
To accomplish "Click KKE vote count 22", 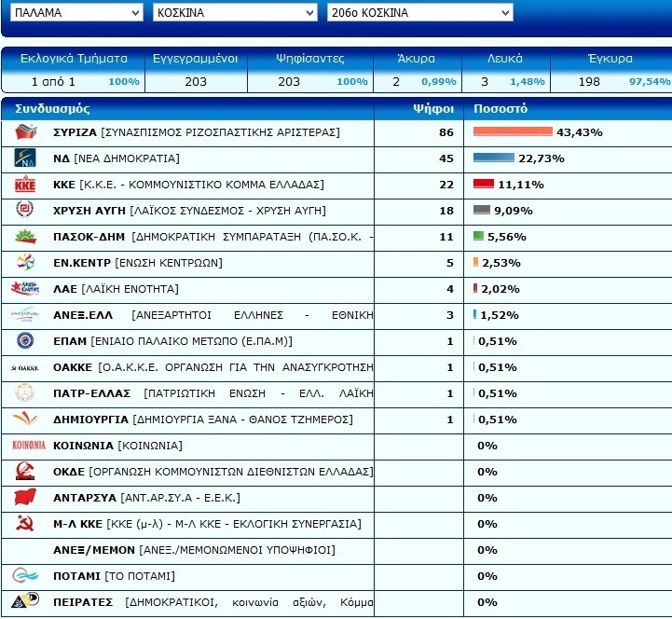I will 446,185.
